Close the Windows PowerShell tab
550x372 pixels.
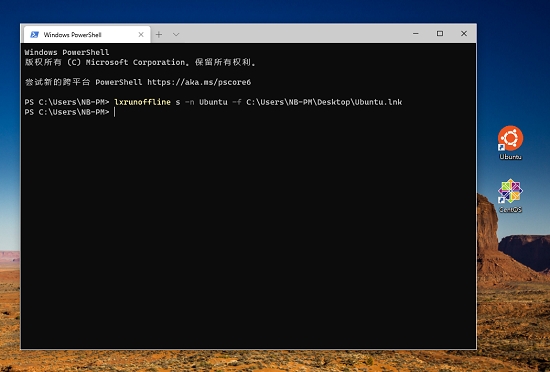tap(141, 34)
